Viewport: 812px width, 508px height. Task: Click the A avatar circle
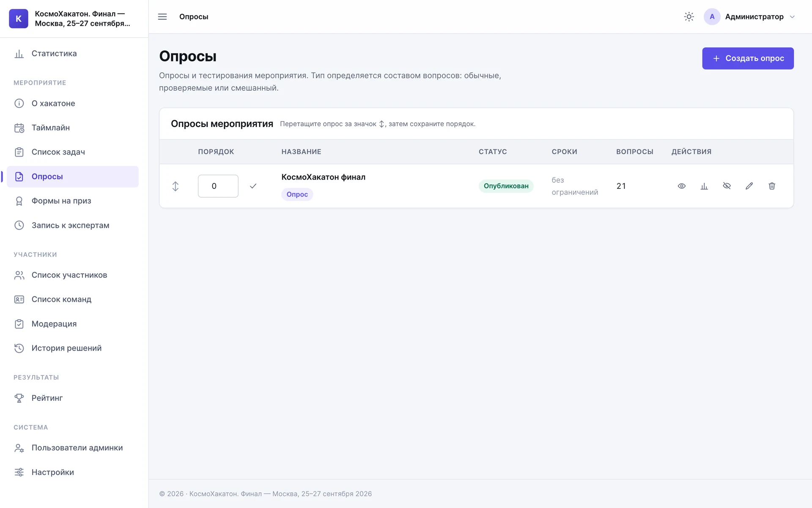(712, 17)
